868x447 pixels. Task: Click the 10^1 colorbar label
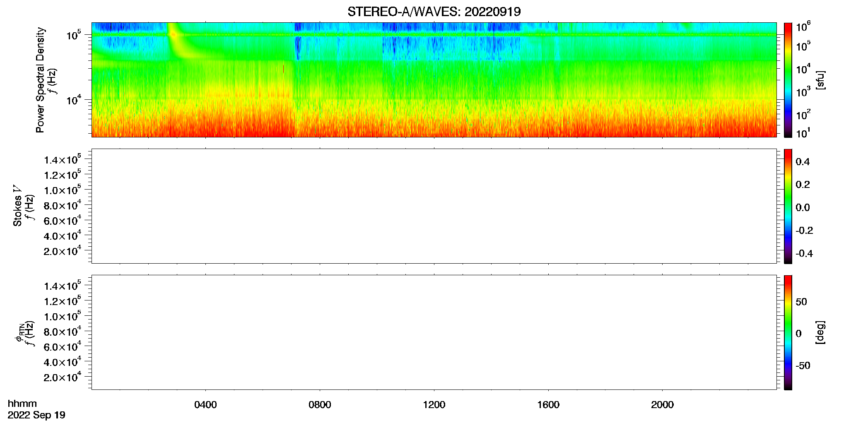point(803,133)
